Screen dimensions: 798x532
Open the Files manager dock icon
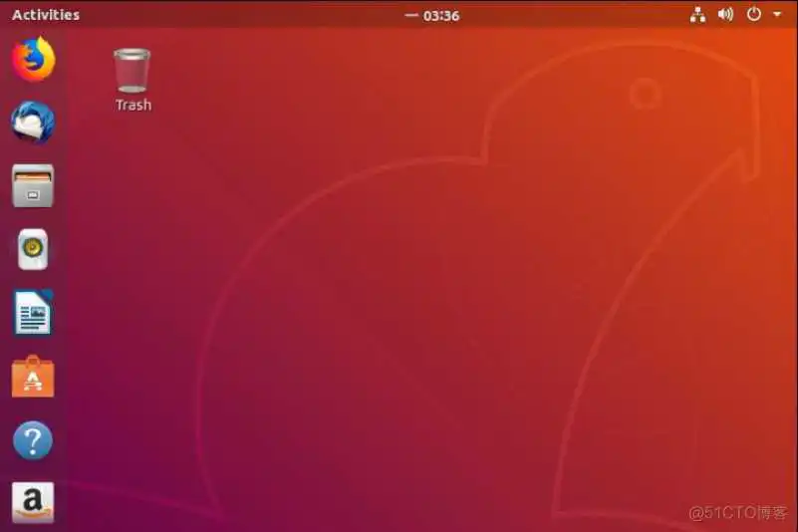pyautogui.click(x=33, y=186)
